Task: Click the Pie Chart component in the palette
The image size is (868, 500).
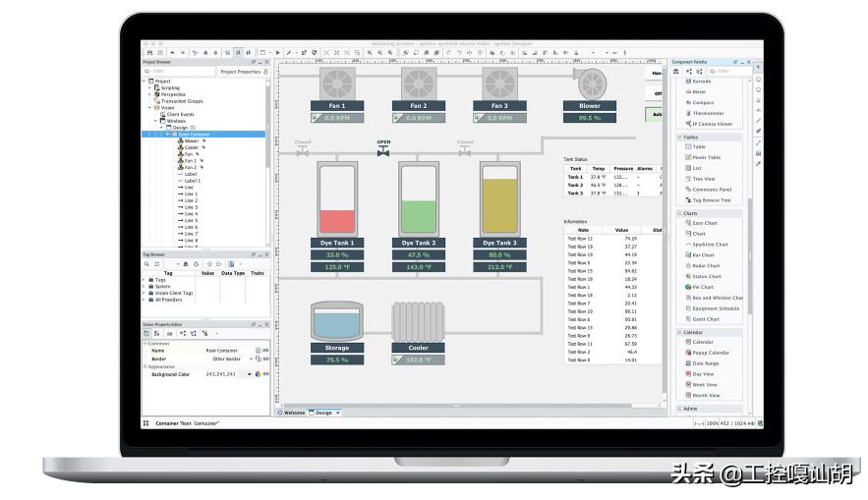Action: point(700,287)
